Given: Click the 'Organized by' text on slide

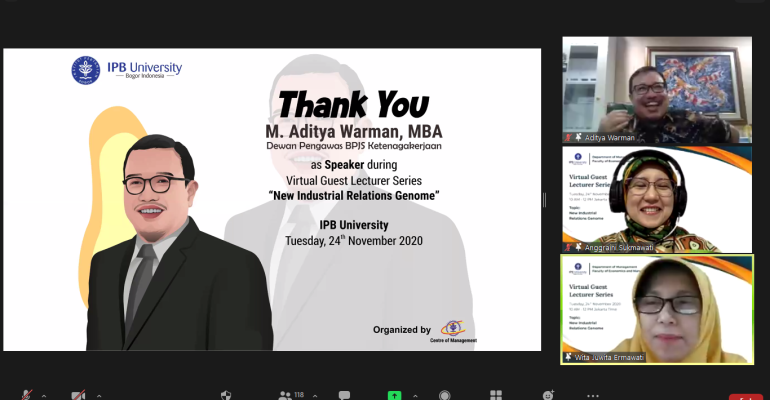Looking at the screenshot, I should 402,330.
